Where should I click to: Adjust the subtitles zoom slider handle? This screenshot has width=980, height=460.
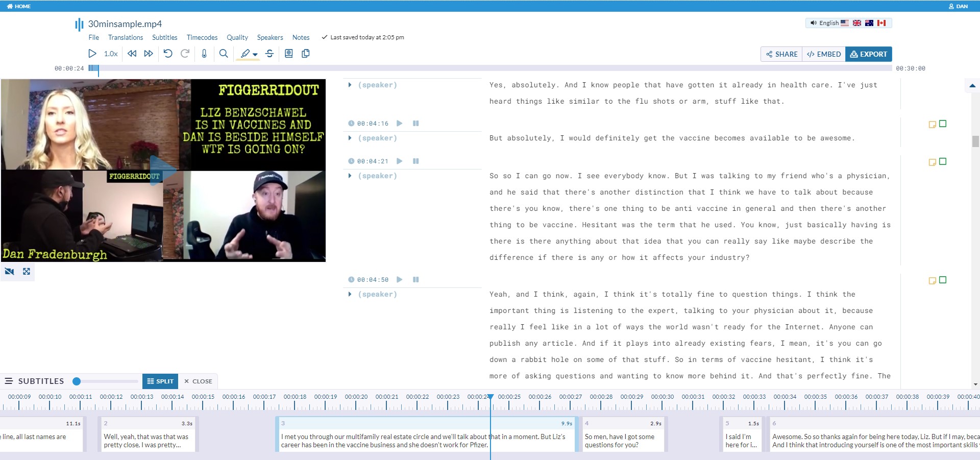tap(77, 381)
